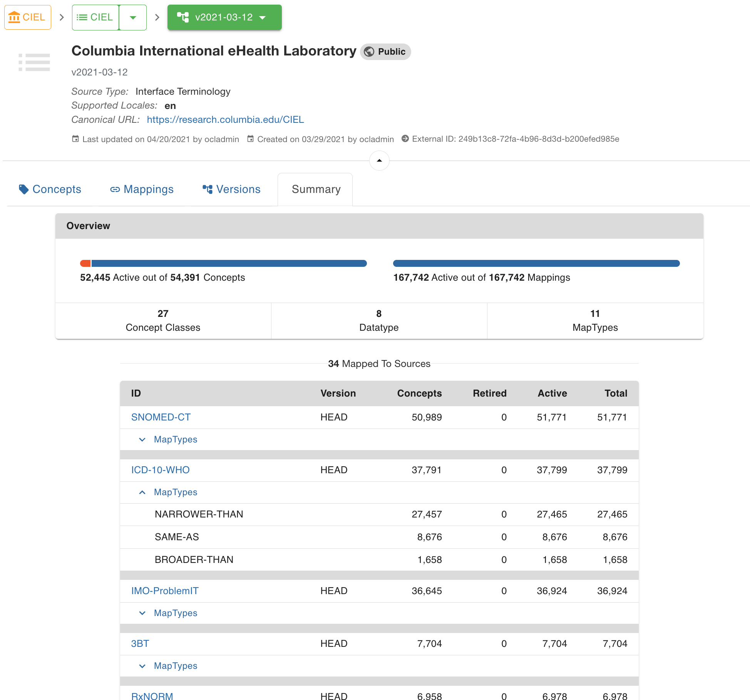Screen dimensions: 750x700
Task: Open the v2021-03-12 version dropdown
Action: [263, 17]
